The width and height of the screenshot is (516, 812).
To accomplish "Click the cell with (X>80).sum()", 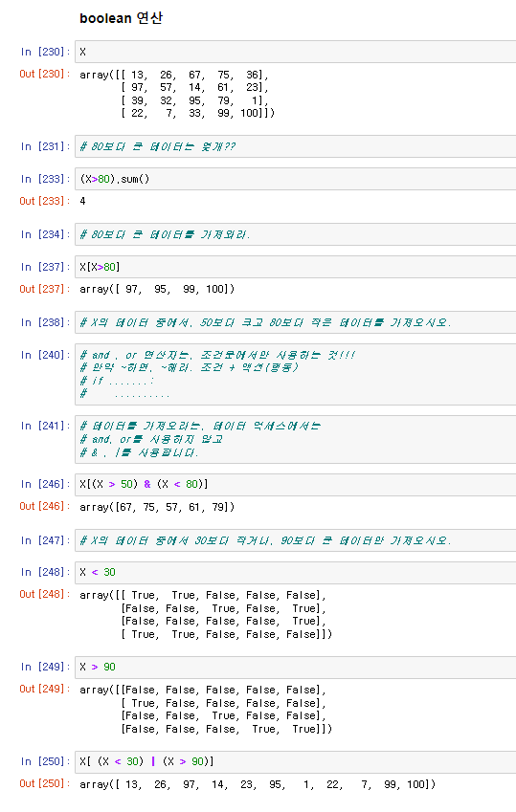I will tap(295, 179).
